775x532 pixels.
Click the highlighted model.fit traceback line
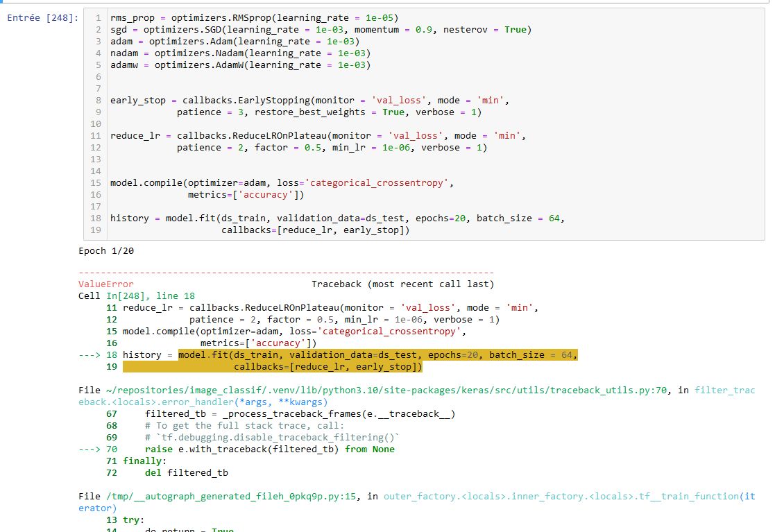pyautogui.click(x=378, y=354)
